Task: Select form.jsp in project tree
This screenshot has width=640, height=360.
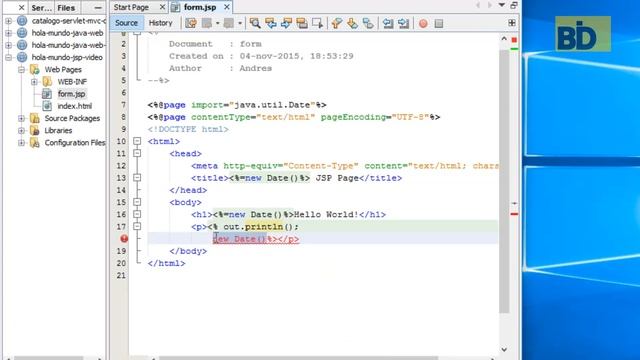Action: (x=71, y=94)
